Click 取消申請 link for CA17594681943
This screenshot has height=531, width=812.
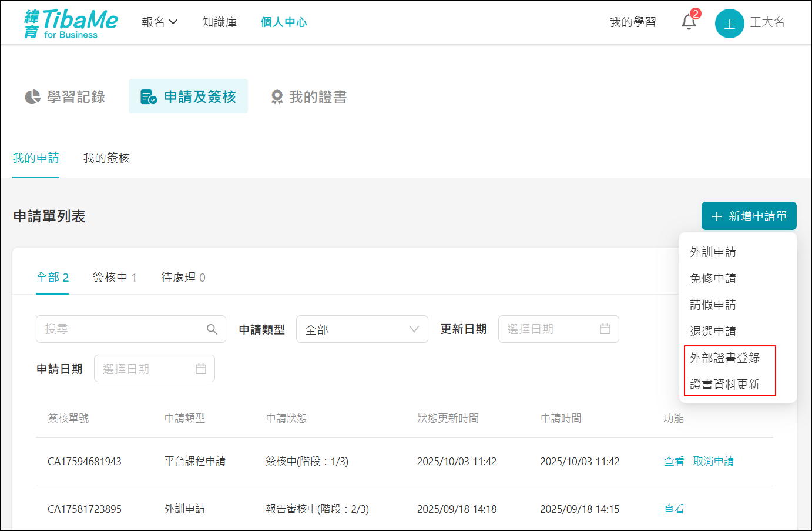tap(713, 461)
